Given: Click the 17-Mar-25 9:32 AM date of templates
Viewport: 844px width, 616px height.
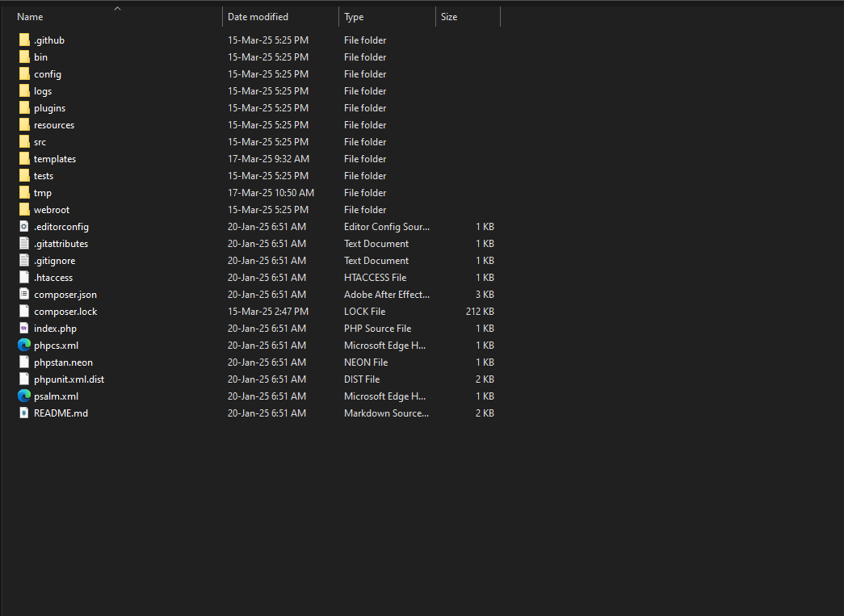Looking at the screenshot, I should click(269, 158).
